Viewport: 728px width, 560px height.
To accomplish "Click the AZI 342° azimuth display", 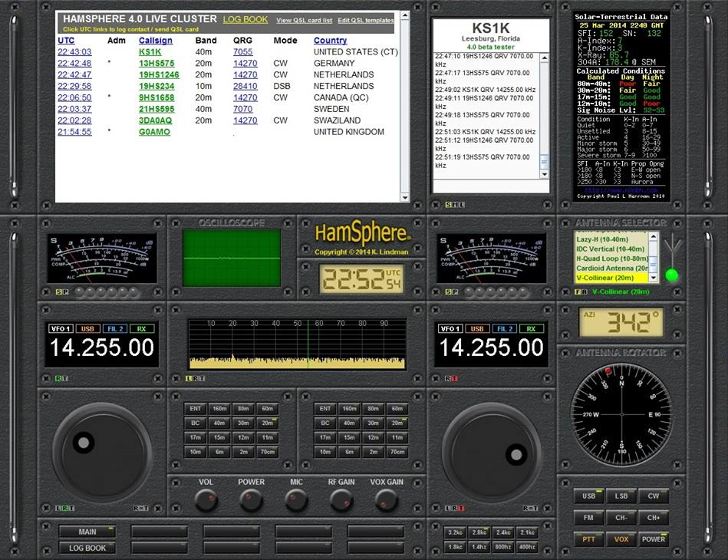I will pyautogui.click(x=621, y=321).
